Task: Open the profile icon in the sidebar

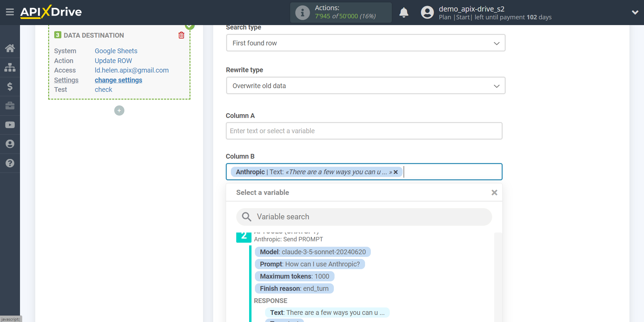Action: click(10, 144)
